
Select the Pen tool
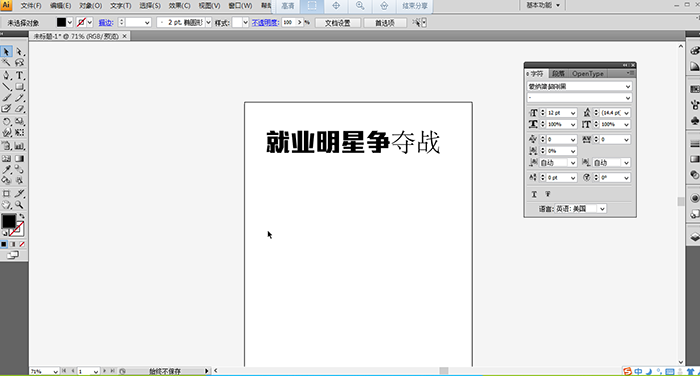pos(6,75)
